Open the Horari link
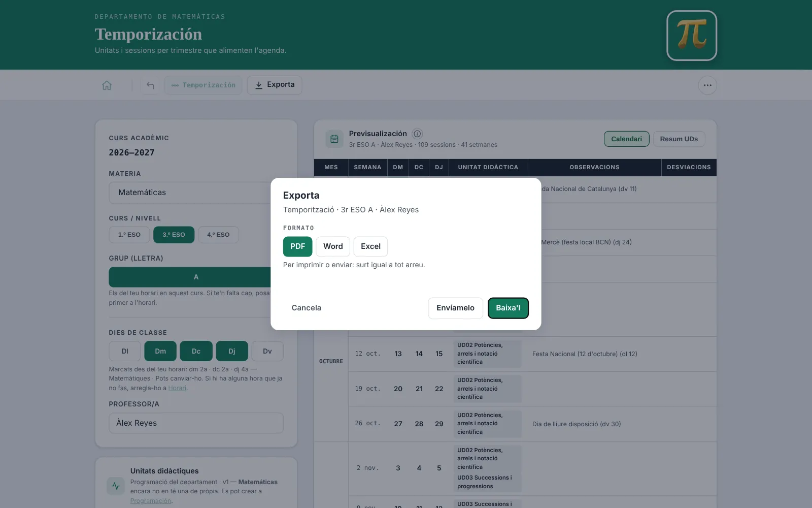Screen dimensions: 812x508 pyautogui.click(x=177, y=388)
